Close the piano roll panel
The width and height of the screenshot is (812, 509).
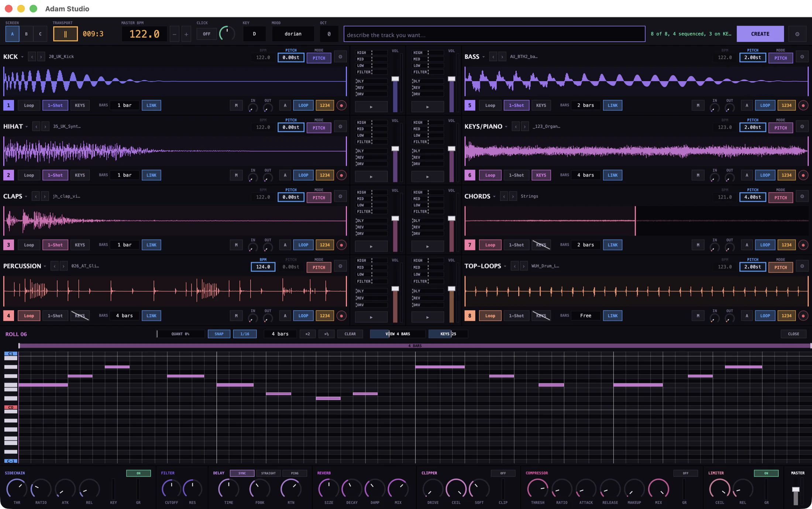click(794, 334)
